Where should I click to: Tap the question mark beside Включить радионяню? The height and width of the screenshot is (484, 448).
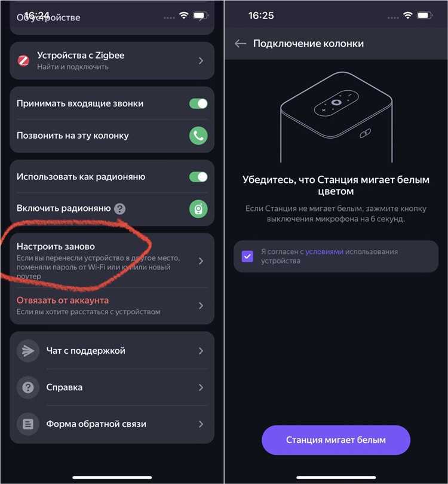tap(120, 209)
